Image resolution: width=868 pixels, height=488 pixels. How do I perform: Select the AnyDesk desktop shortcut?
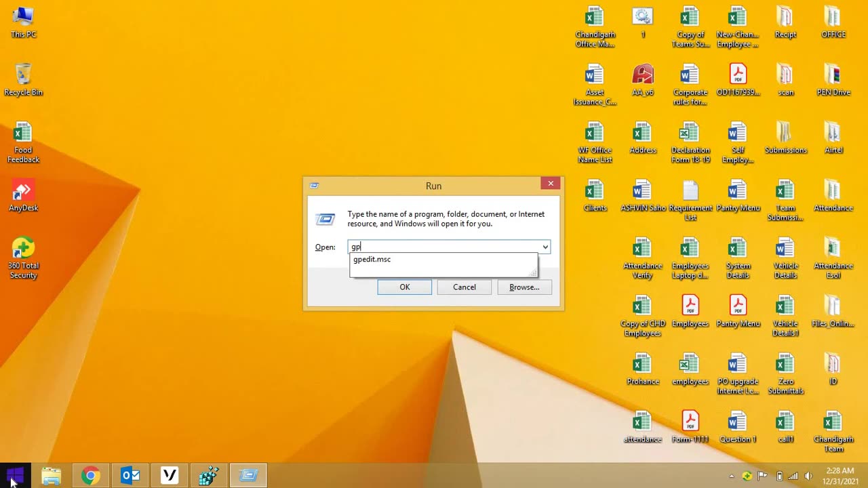click(23, 197)
